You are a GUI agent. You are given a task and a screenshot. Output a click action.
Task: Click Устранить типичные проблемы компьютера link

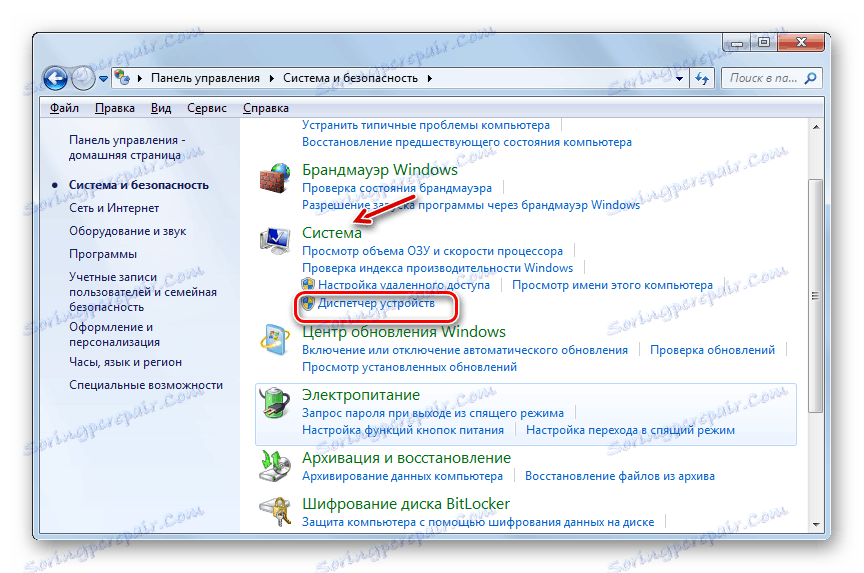coord(426,125)
